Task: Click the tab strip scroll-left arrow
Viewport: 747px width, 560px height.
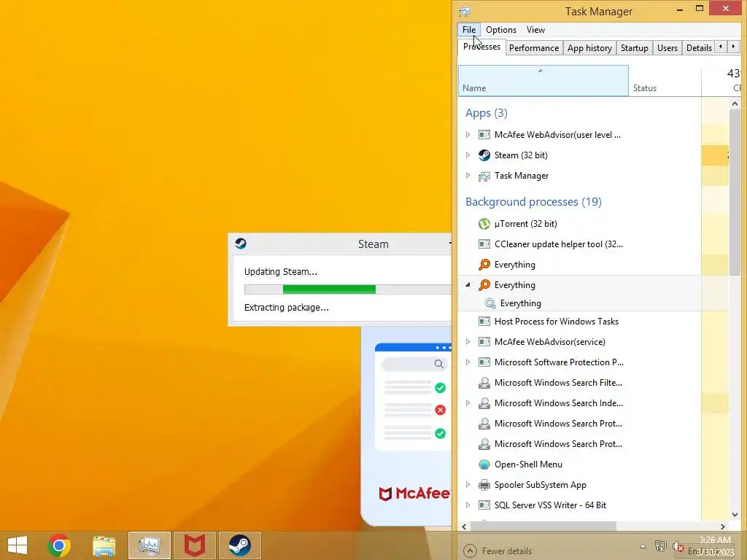Action: pyautogui.click(x=721, y=47)
